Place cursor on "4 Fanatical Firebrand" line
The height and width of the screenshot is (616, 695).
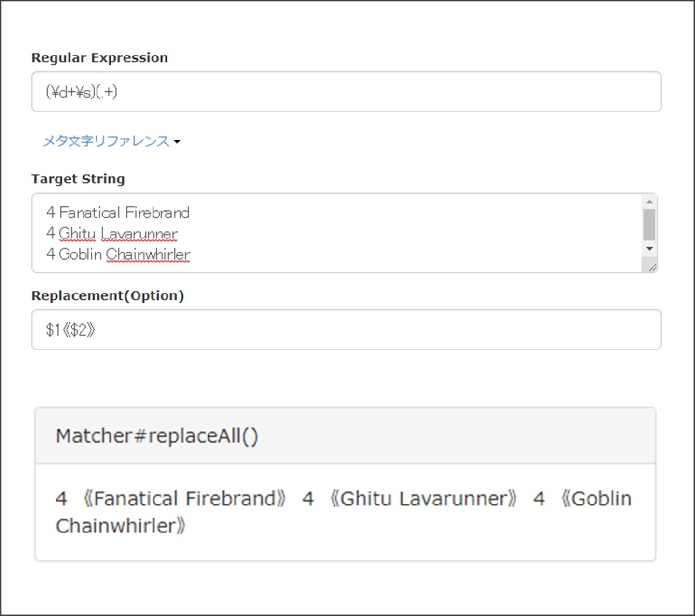(x=118, y=212)
